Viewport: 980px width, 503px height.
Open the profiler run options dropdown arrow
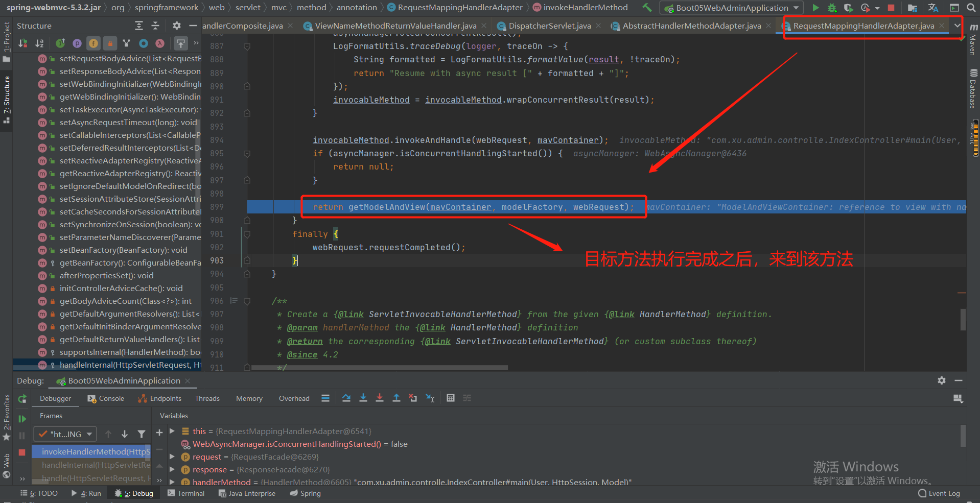click(x=877, y=8)
